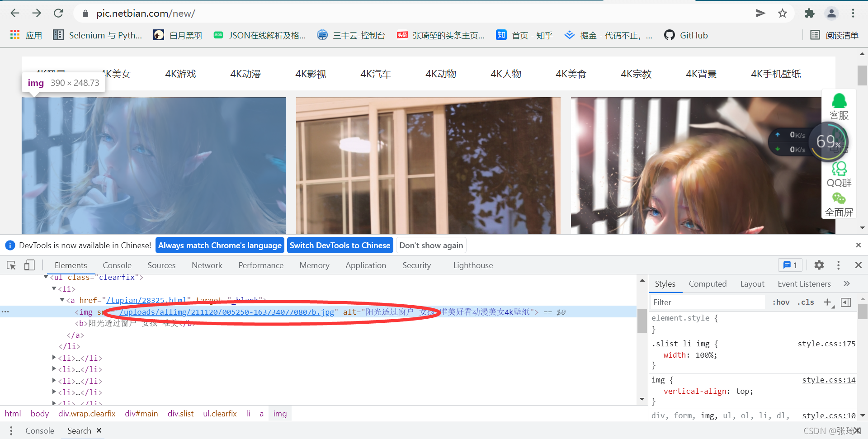Open the 4K手机壁纸 category
Viewport: 868px width, 439px height.
[776, 74]
